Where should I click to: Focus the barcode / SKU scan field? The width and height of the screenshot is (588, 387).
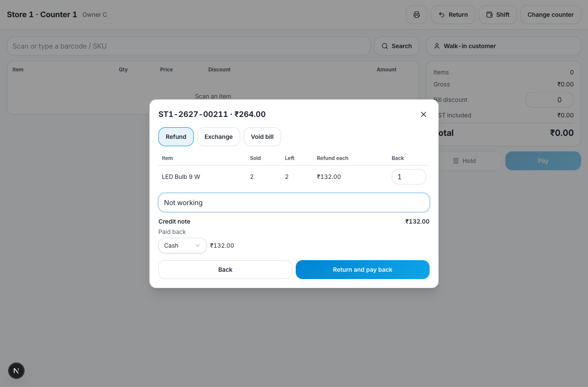click(189, 46)
